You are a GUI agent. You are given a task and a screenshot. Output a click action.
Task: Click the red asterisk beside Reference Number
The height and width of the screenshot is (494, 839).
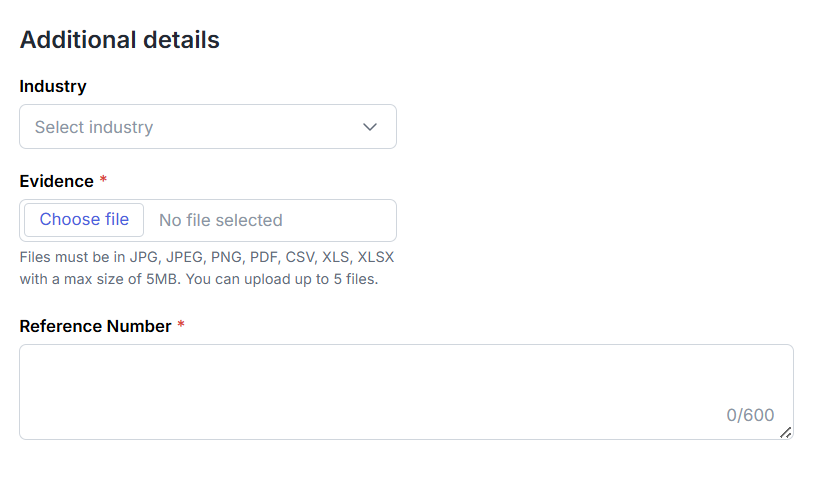coord(181,324)
